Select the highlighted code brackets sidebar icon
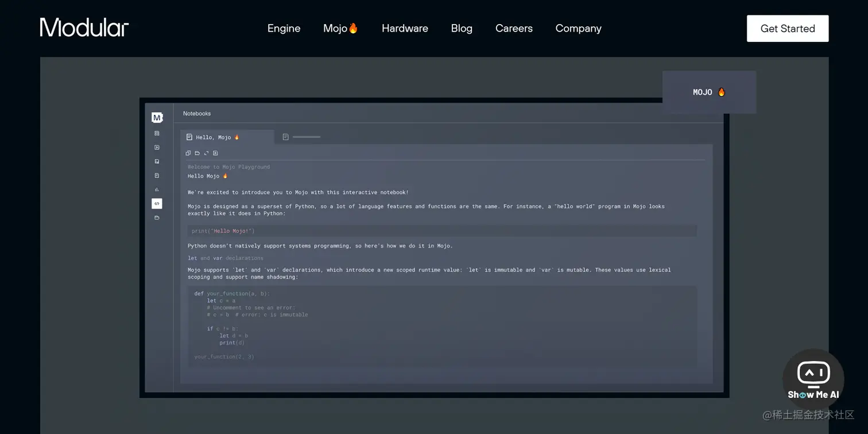Screen dimensions: 868x434 point(157,203)
